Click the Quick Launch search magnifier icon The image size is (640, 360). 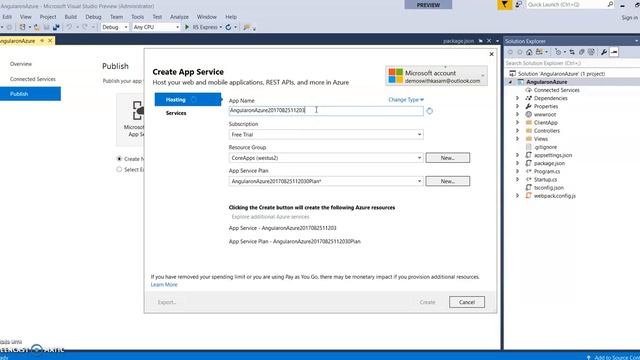pos(610,4)
